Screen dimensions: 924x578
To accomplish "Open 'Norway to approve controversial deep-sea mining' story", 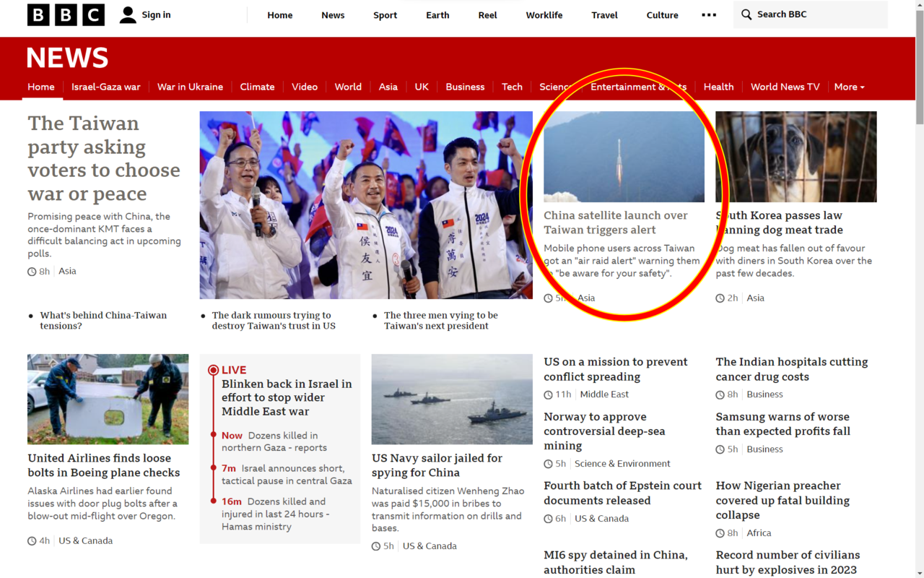I will click(604, 431).
